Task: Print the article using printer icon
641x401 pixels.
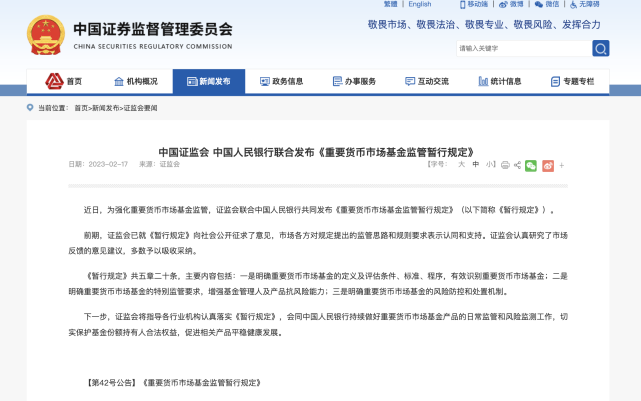Action: tap(504, 164)
